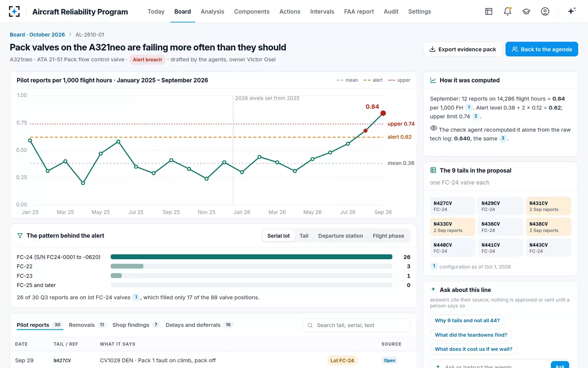
Task: Open the FAA report tab
Action: pyautogui.click(x=359, y=11)
